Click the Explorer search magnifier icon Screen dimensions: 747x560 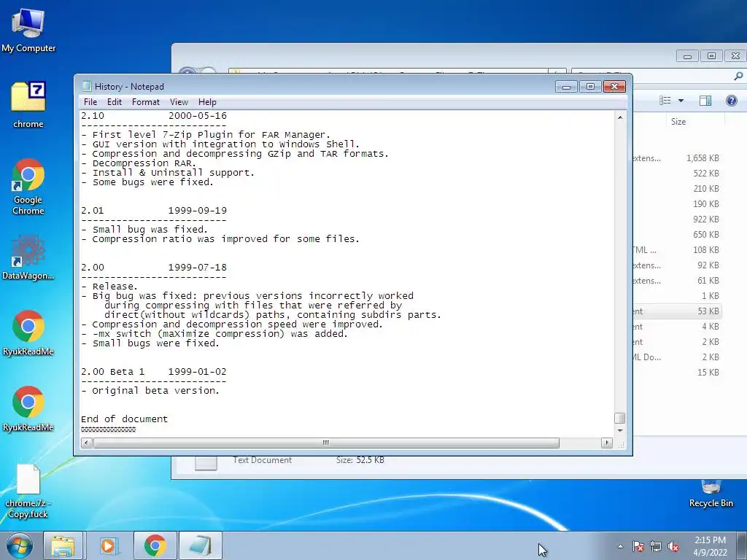point(738,76)
